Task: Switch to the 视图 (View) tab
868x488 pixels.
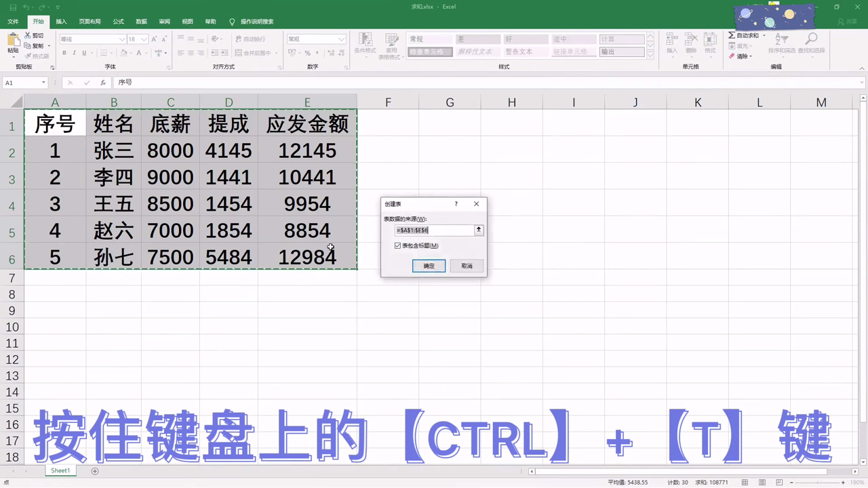Action: (x=187, y=22)
